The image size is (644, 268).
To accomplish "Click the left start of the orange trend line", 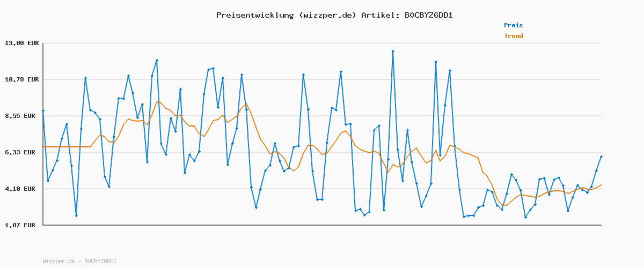I will (x=43, y=147).
